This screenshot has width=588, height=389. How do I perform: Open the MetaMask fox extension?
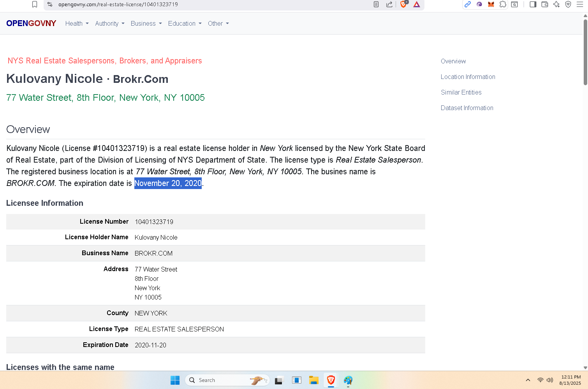tap(491, 4)
